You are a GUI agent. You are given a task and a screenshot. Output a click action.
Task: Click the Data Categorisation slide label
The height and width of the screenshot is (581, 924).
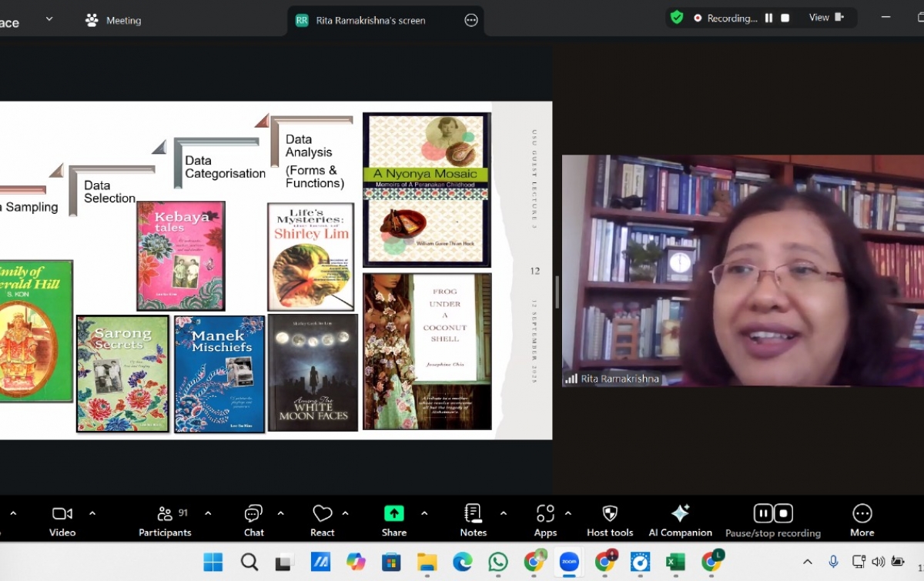click(225, 167)
